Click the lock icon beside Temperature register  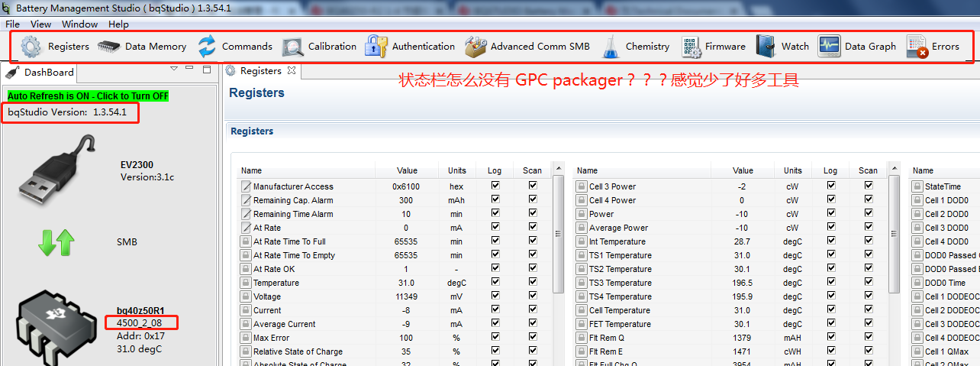[246, 282]
